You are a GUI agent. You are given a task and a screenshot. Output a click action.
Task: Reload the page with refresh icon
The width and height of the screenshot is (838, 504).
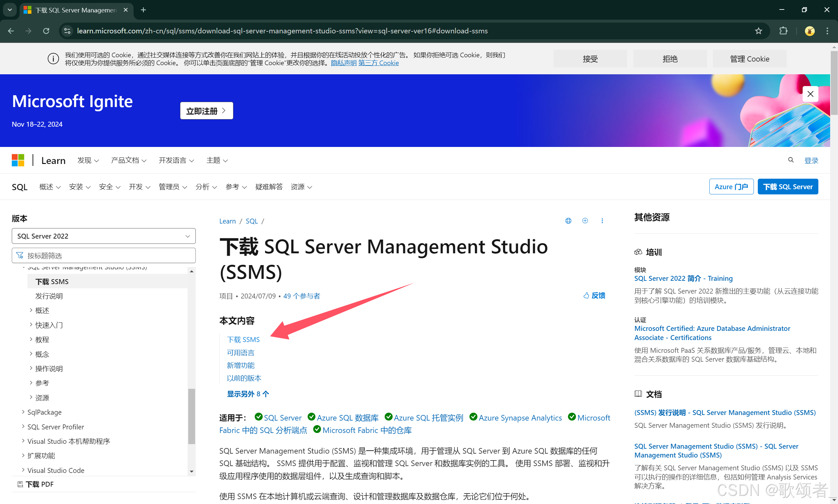point(46,31)
